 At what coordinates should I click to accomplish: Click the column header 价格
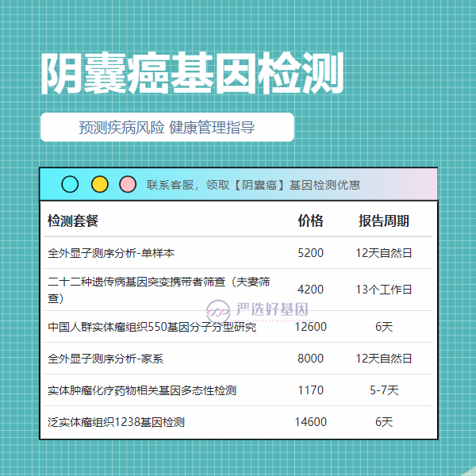point(310,221)
